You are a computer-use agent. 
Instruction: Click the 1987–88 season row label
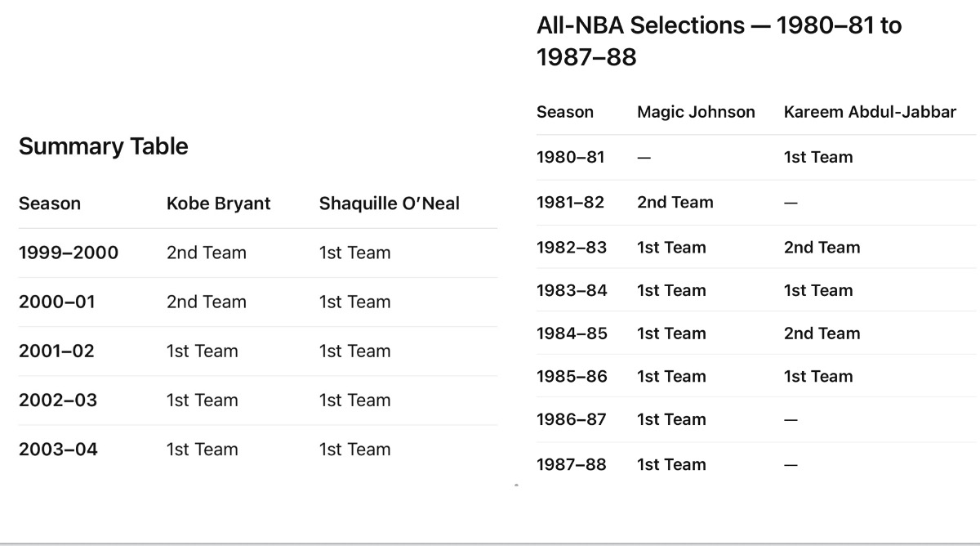(x=571, y=464)
